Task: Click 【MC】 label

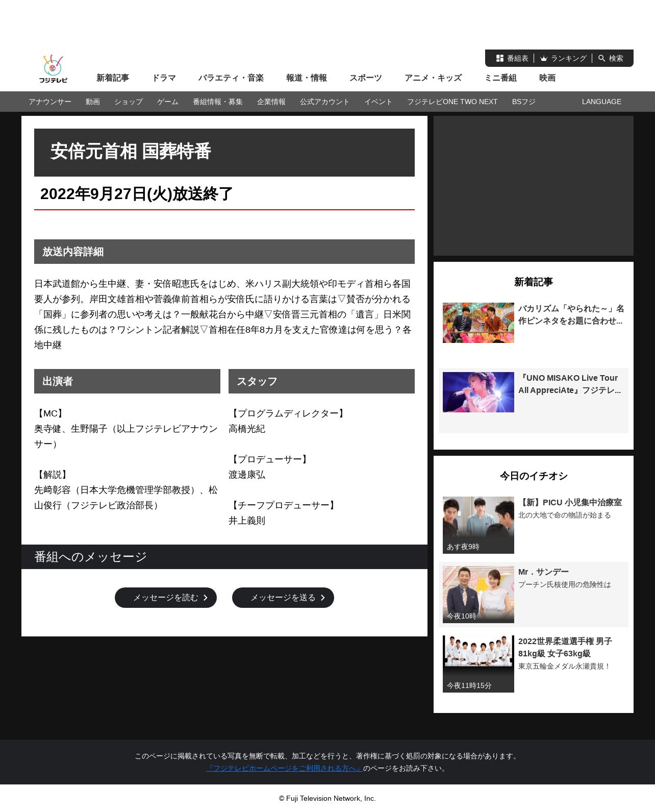Action: (50, 413)
